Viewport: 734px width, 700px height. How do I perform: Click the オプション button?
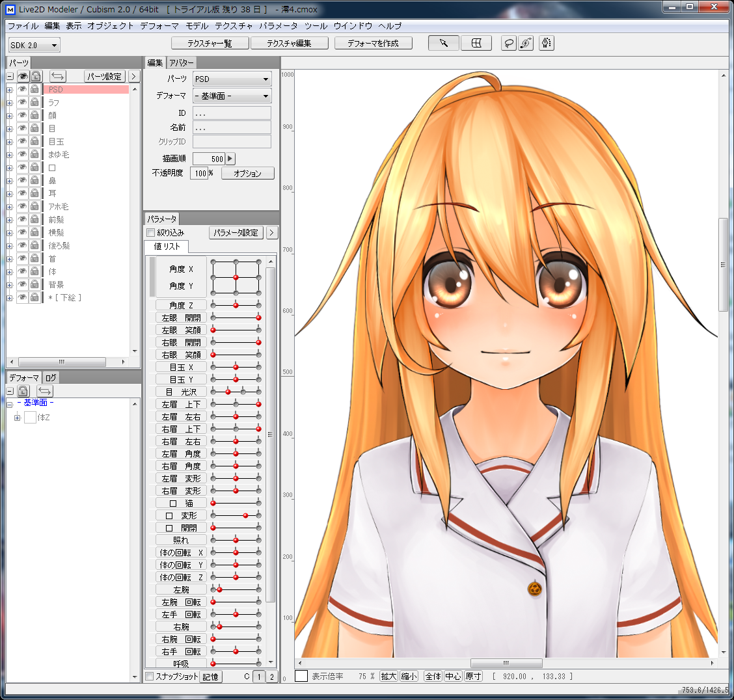click(x=248, y=173)
